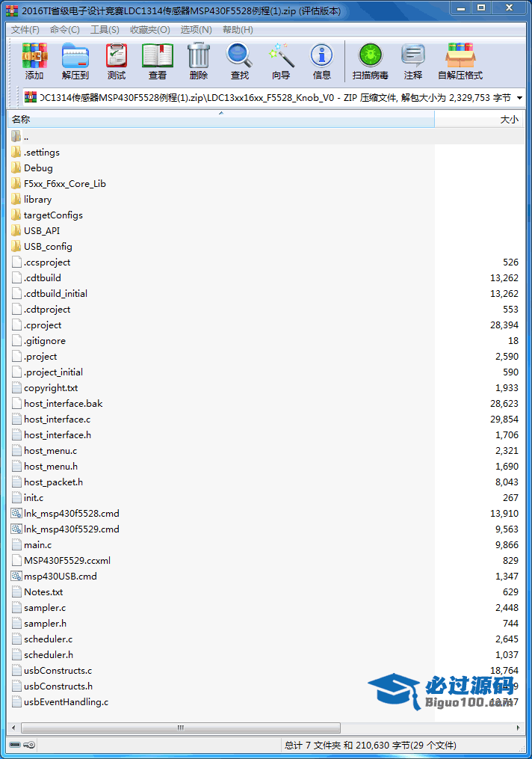Click the up-one-level icon beside path
Viewport: 532px width, 759px height.
(31, 98)
